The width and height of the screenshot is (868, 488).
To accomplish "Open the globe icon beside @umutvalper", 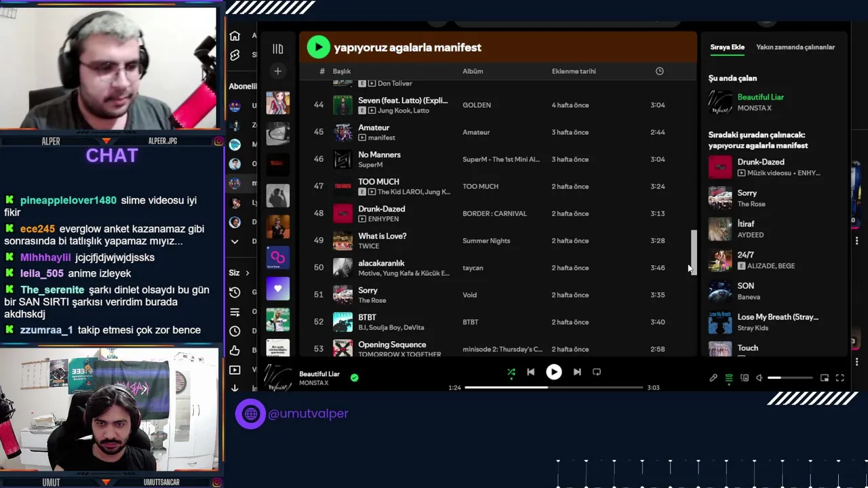I will 251,413.
